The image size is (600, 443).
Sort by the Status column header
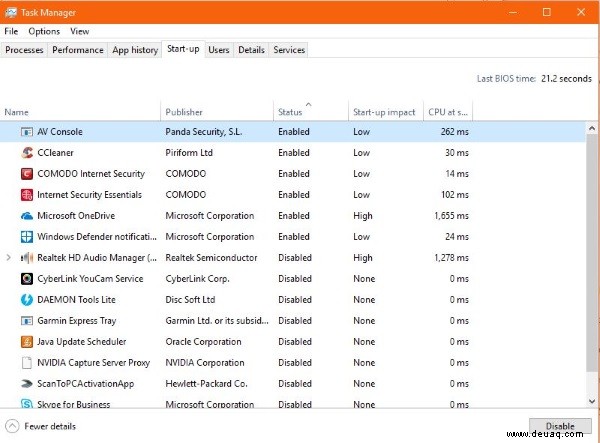[x=311, y=111]
